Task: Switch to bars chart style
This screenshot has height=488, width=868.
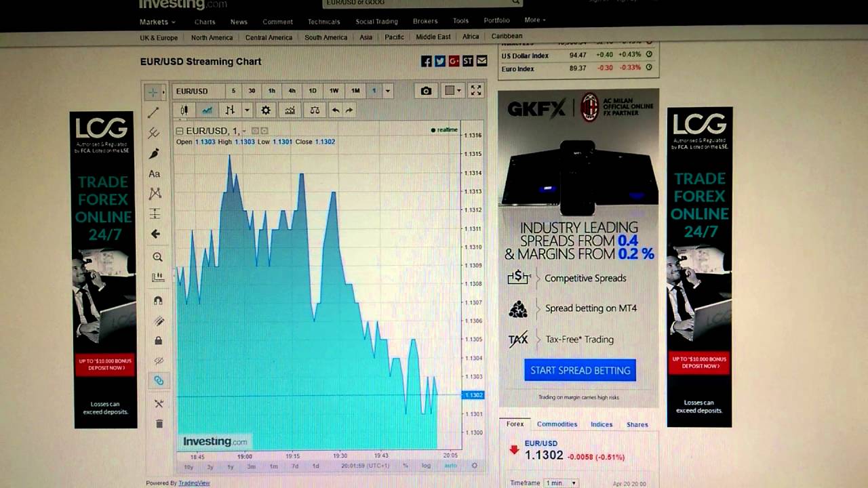Action: tap(230, 110)
